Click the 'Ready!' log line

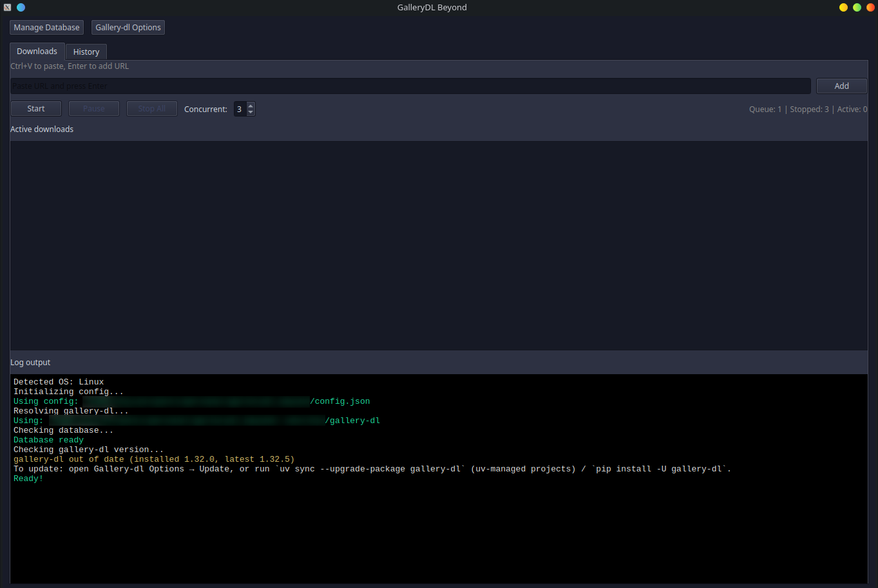(x=28, y=479)
